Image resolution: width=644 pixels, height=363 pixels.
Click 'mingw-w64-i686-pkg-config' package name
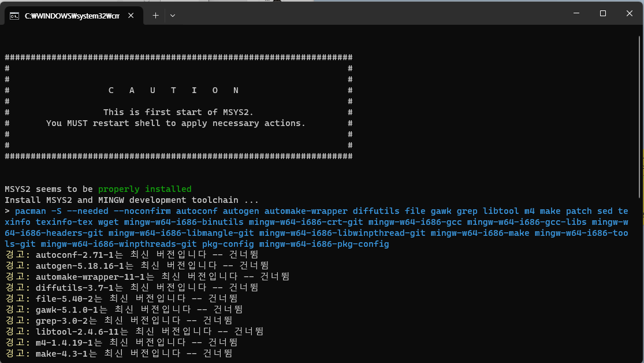(x=324, y=244)
